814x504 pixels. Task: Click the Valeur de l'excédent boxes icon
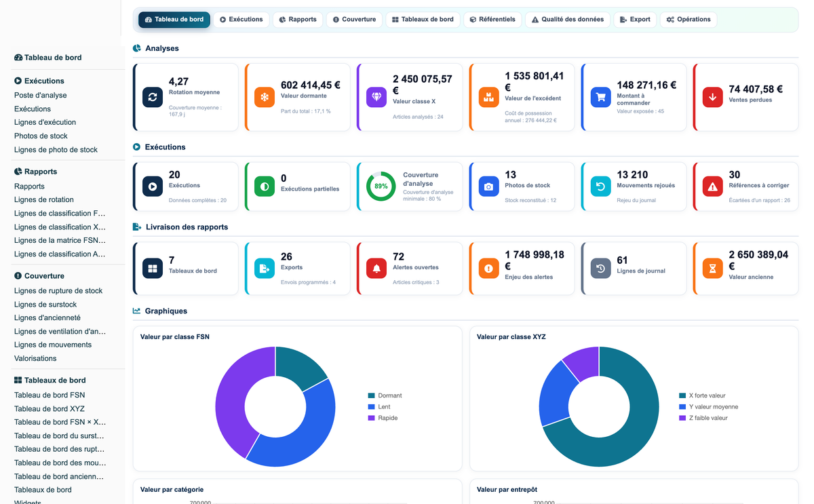click(488, 97)
